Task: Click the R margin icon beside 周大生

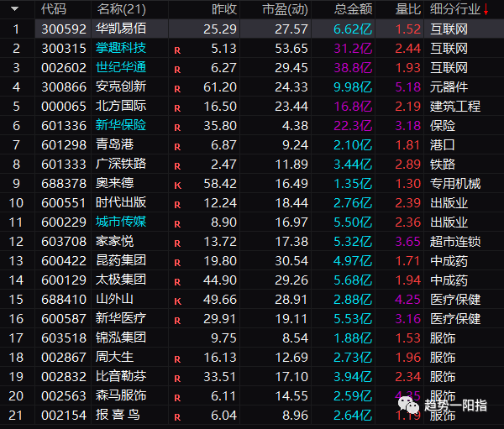Action: 177,359
